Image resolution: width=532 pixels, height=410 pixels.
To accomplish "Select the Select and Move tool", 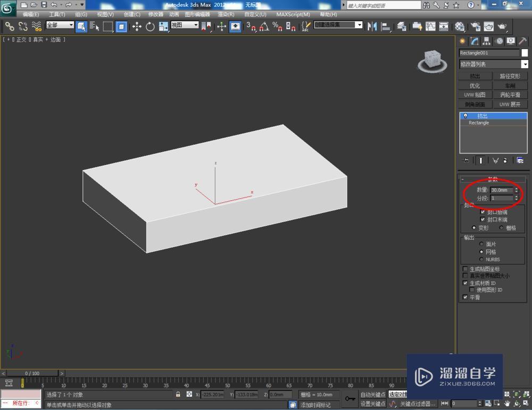I will tap(136, 26).
